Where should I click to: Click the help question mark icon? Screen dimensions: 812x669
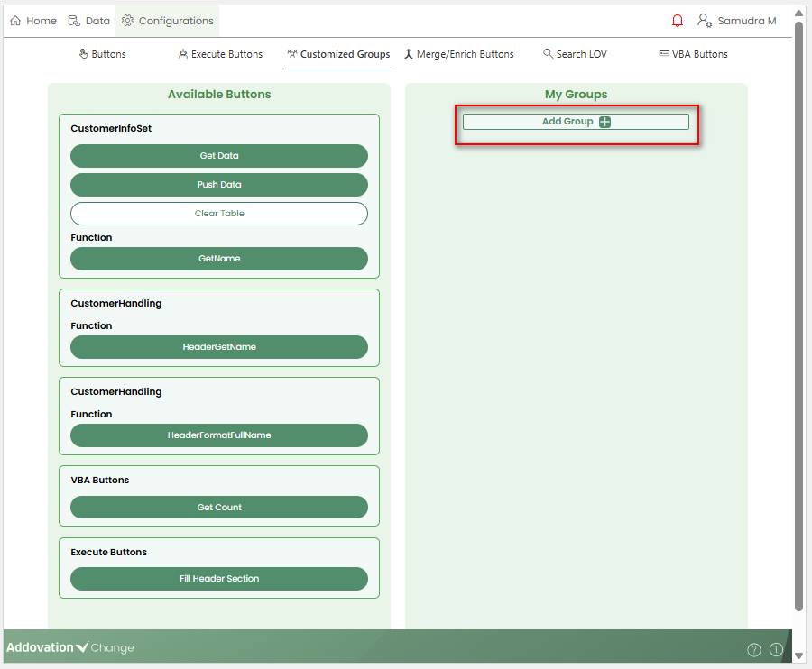[754, 649]
